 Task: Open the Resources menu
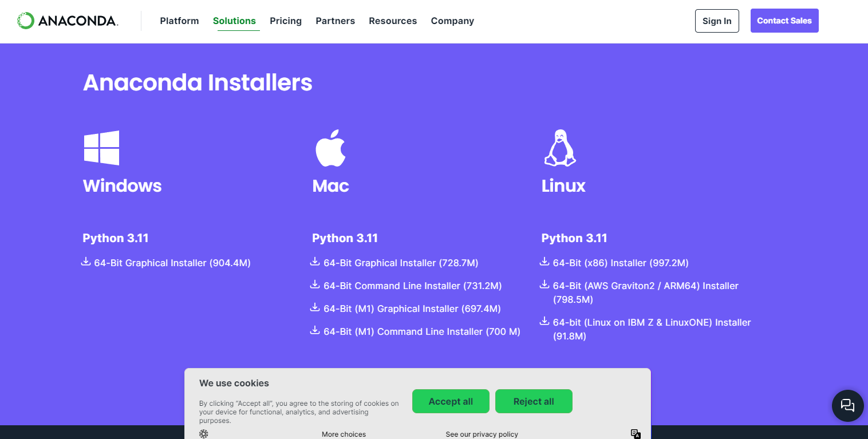[x=393, y=21]
